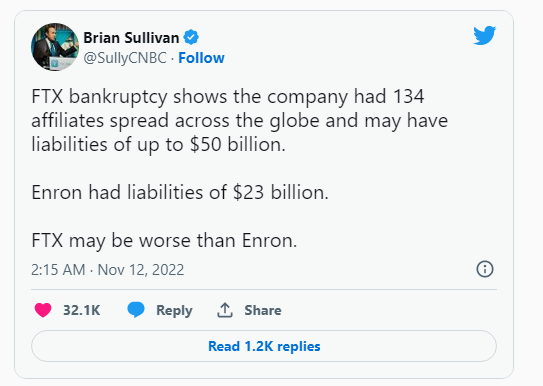The image size is (543, 386).
Task: Click the blue reply bubble icon
Action: click(x=136, y=309)
